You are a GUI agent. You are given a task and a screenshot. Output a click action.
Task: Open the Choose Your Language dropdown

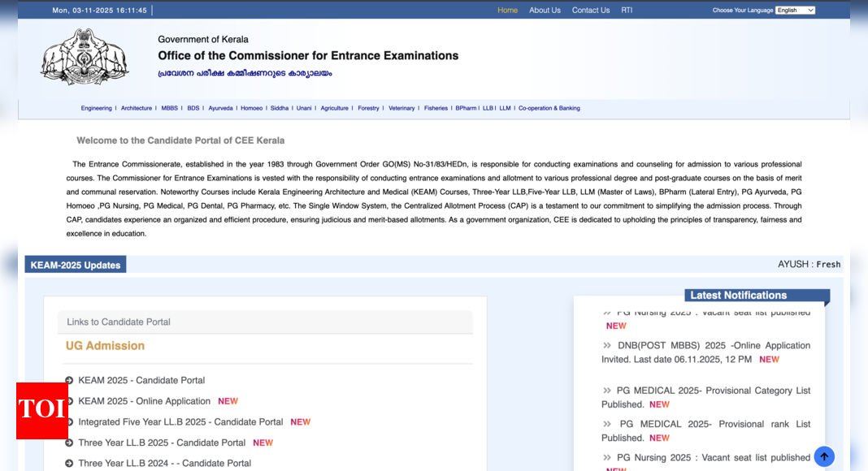tap(794, 11)
